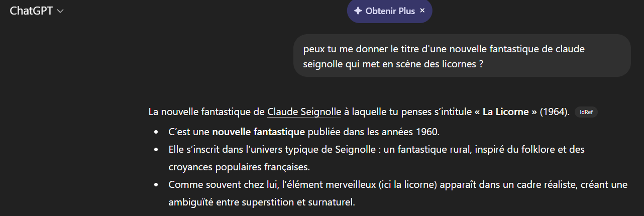Click the ChatGPT title label

[31, 11]
